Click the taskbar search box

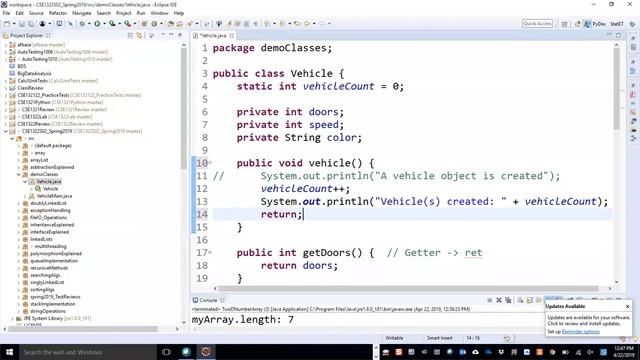[88, 352]
